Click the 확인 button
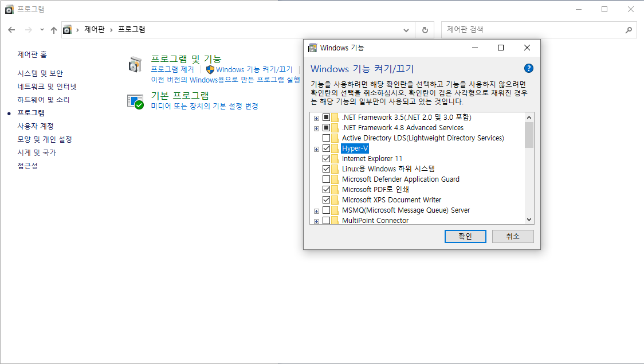Viewport: 644px width, 364px height. click(x=465, y=236)
